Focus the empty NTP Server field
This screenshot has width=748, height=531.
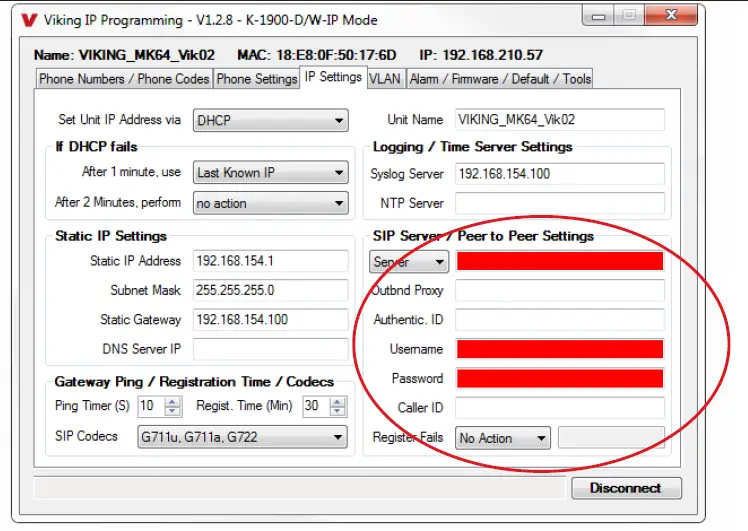560,203
